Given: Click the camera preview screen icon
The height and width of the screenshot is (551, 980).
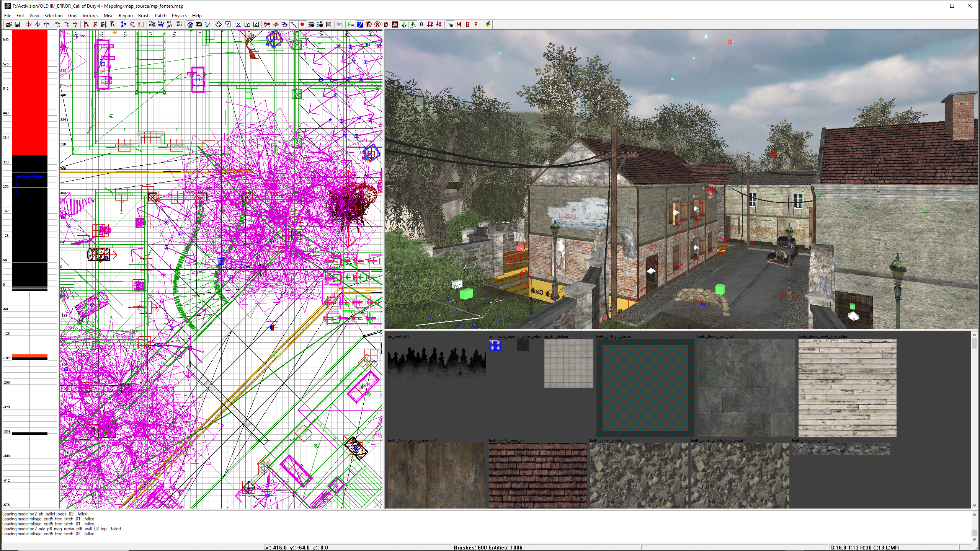Looking at the screenshot, I should [199, 24].
